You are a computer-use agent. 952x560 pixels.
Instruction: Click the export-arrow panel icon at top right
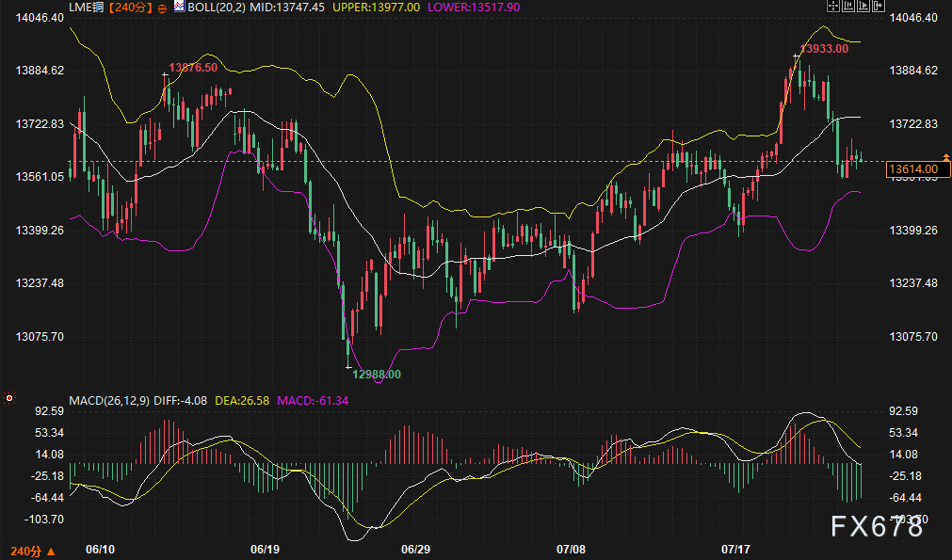(878, 6)
